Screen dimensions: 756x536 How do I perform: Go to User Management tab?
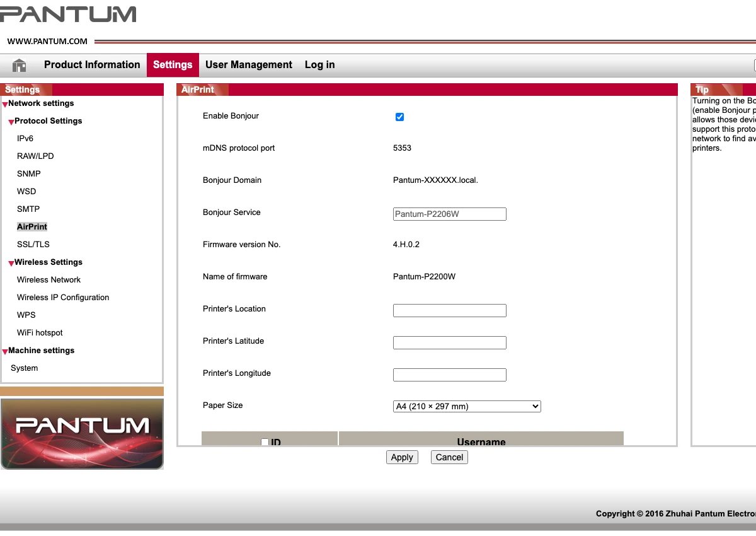click(x=249, y=65)
